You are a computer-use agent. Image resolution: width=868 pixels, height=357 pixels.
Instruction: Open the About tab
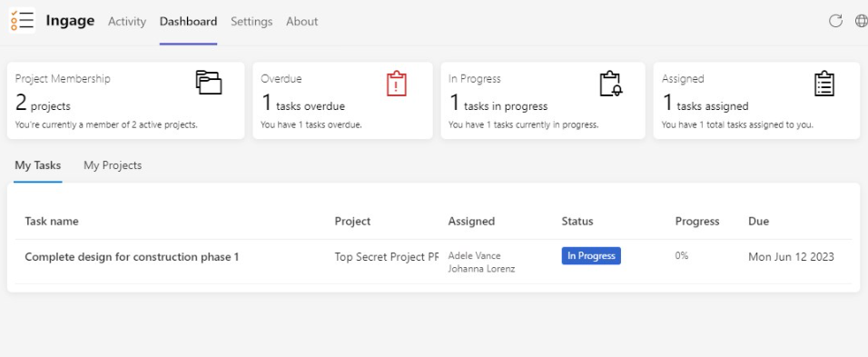pos(301,22)
